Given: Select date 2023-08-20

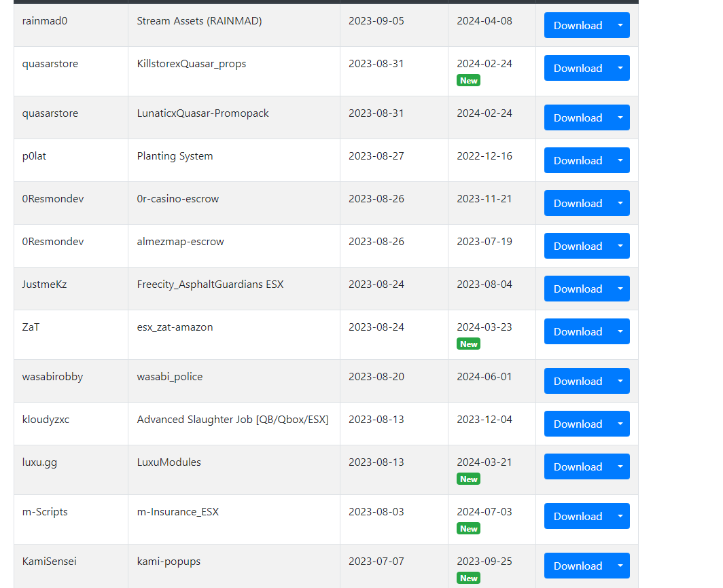Looking at the screenshot, I should tap(376, 376).
